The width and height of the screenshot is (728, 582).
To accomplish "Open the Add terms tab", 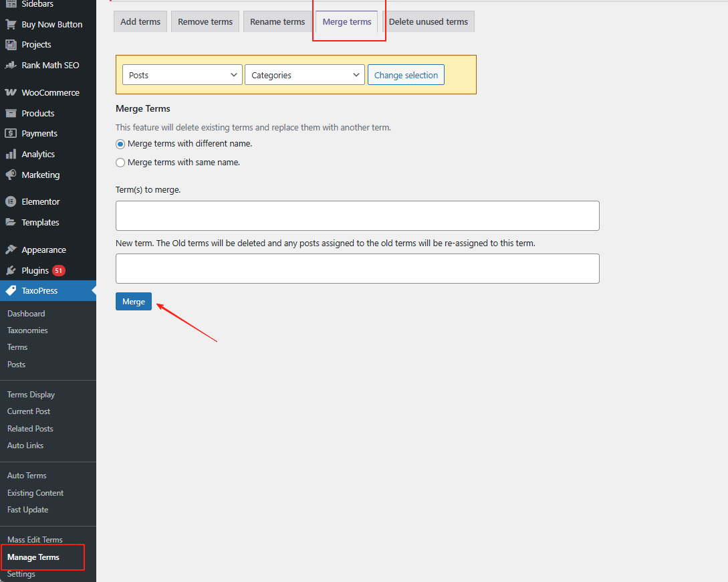I will (140, 21).
